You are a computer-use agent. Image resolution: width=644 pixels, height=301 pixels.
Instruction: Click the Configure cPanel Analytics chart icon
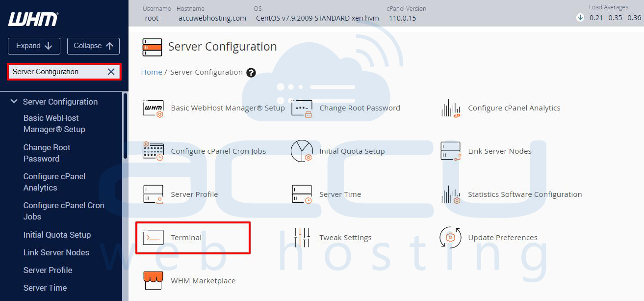(x=450, y=108)
